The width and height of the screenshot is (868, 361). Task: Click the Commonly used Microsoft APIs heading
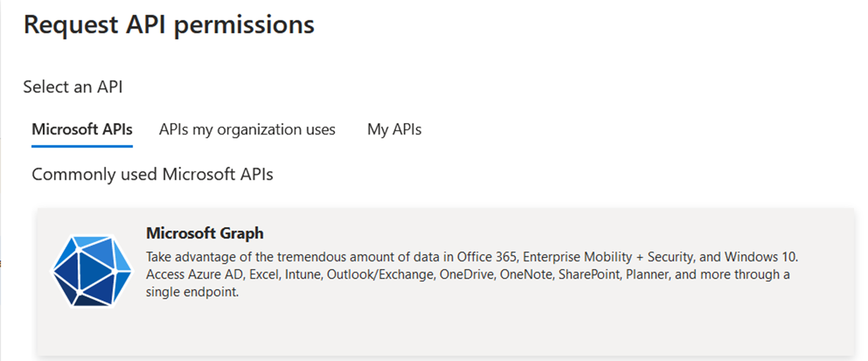point(153,174)
